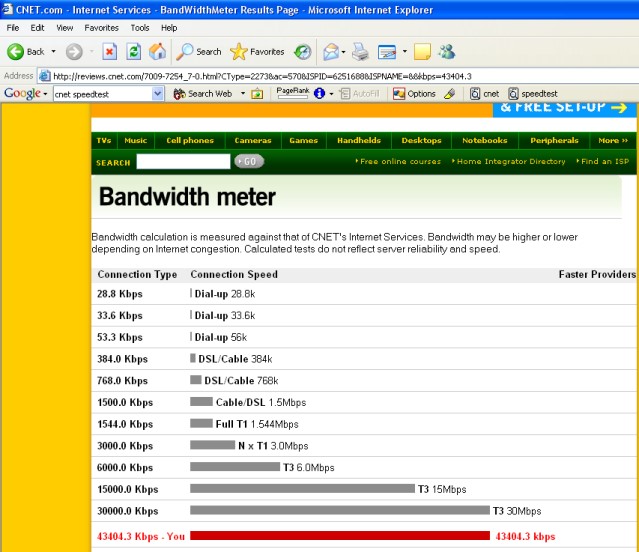Open Page Info dropdown arrow

click(x=331, y=94)
